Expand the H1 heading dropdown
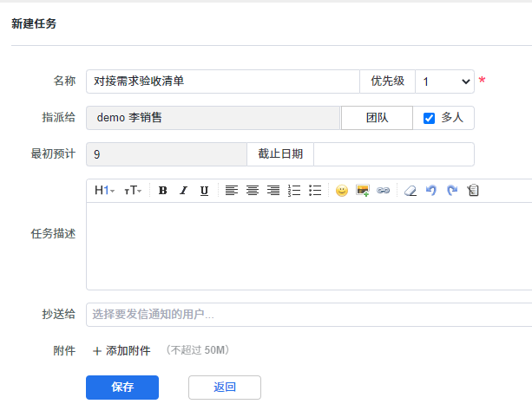Screen dimensions: 532x417 tap(104, 191)
